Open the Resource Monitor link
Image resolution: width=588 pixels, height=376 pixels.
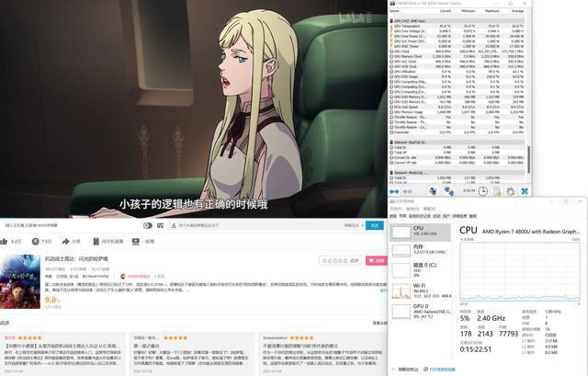(439, 370)
